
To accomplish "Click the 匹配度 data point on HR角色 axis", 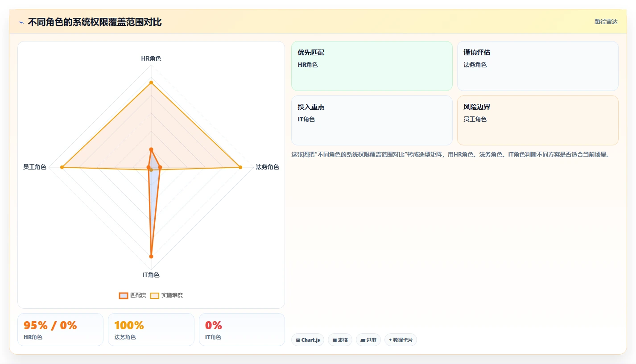I will pyautogui.click(x=151, y=149).
